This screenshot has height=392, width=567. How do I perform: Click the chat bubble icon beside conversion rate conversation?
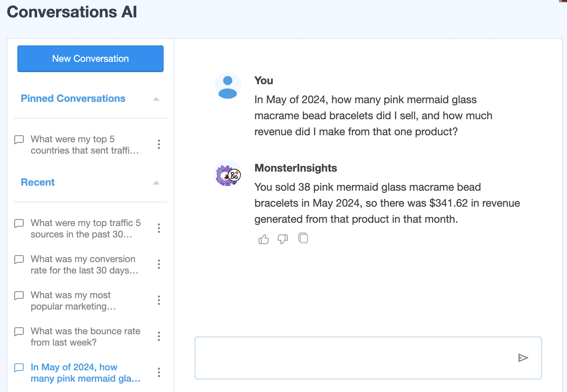(x=19, y=259)
